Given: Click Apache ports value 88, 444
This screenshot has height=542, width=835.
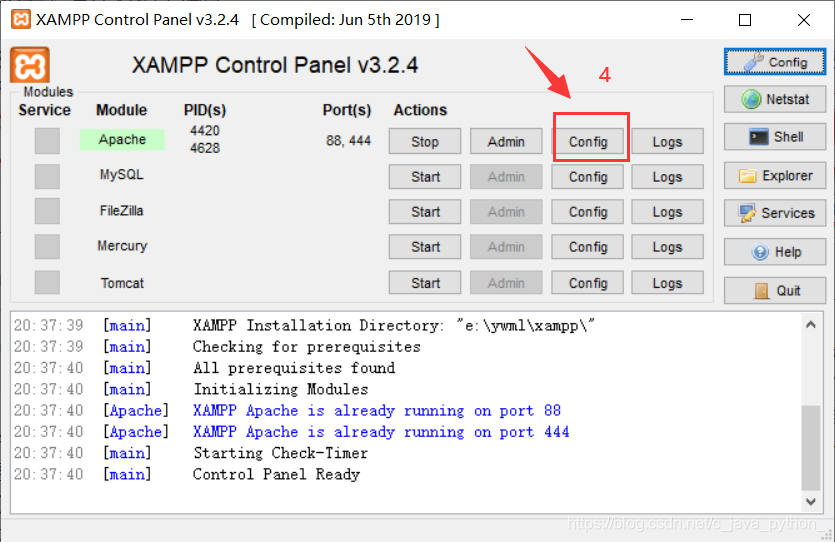Looking at the screenshot, I should pos(348,141).
